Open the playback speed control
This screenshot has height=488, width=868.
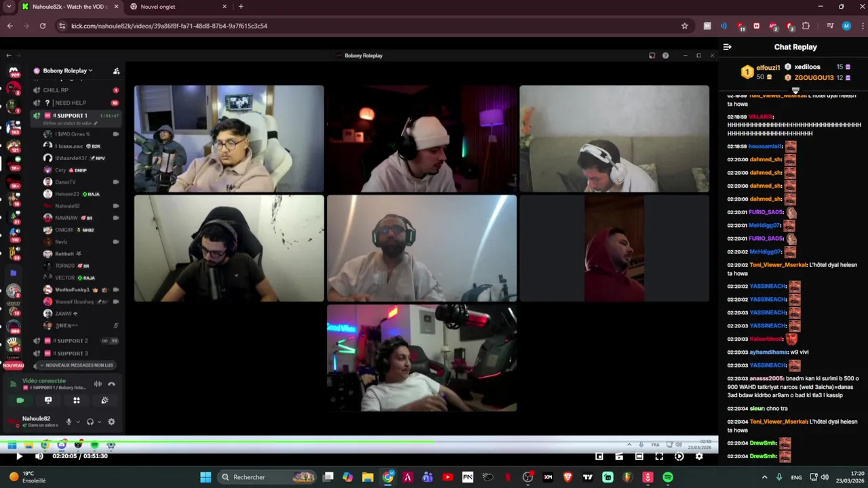click(x=679, y=457)
